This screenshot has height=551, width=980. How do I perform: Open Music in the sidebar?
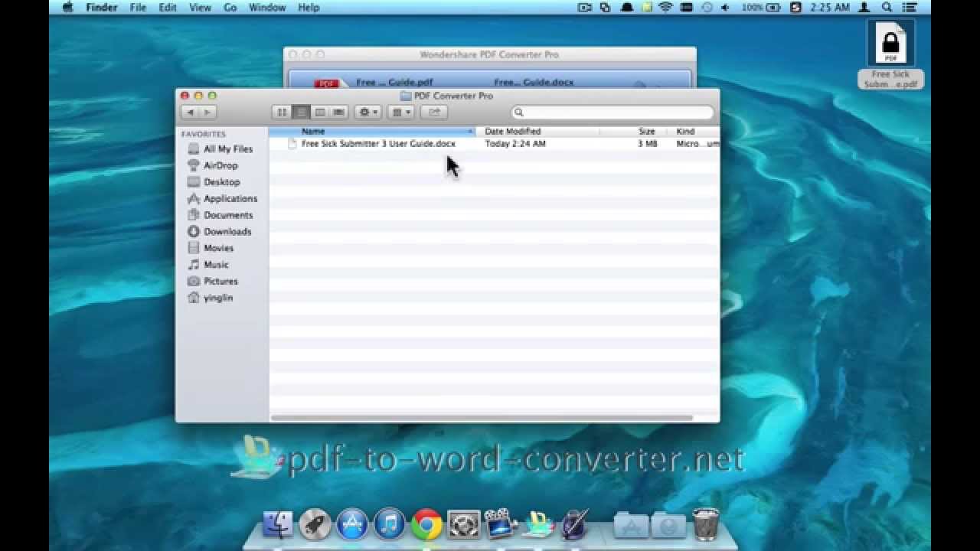tap(208, 265)
